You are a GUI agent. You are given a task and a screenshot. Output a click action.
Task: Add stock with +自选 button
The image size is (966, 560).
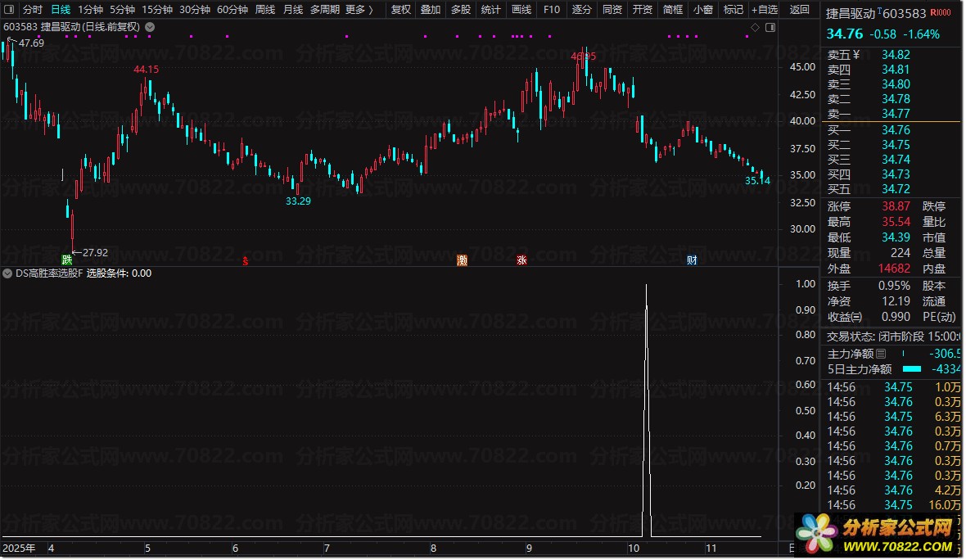coord(765,9)
